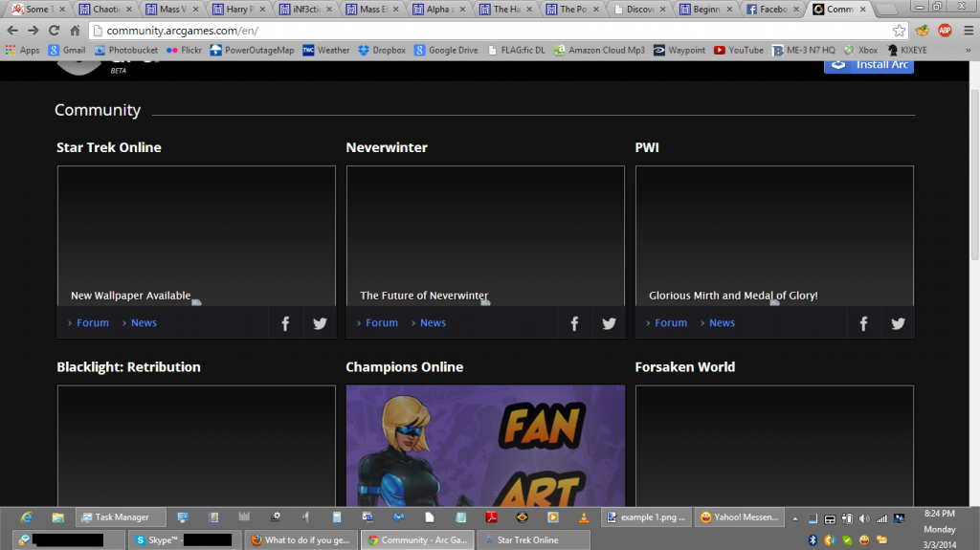980x550 pixels.
Task: Open Neverwinter News link
Action: click(x=434, y=322)
